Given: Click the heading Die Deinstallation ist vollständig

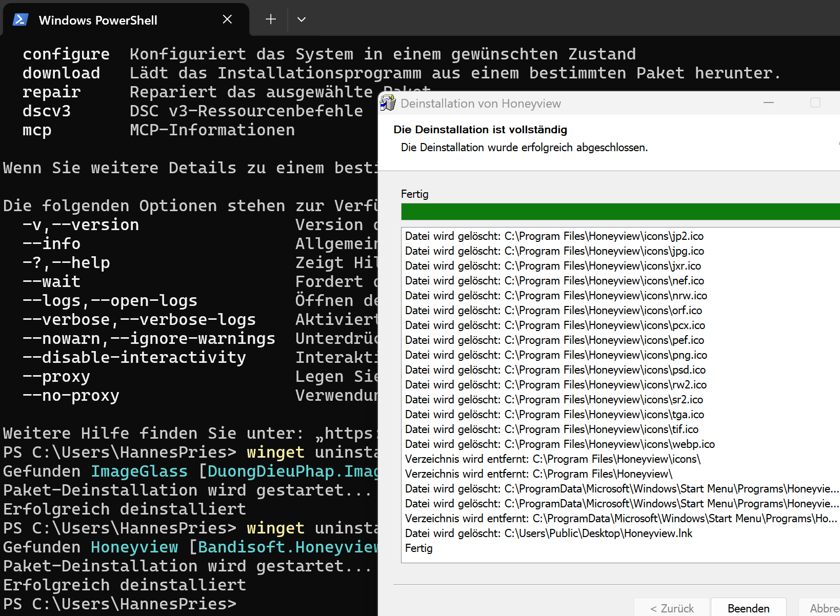Looking at the screenshot, I should (x=480, y=129).
